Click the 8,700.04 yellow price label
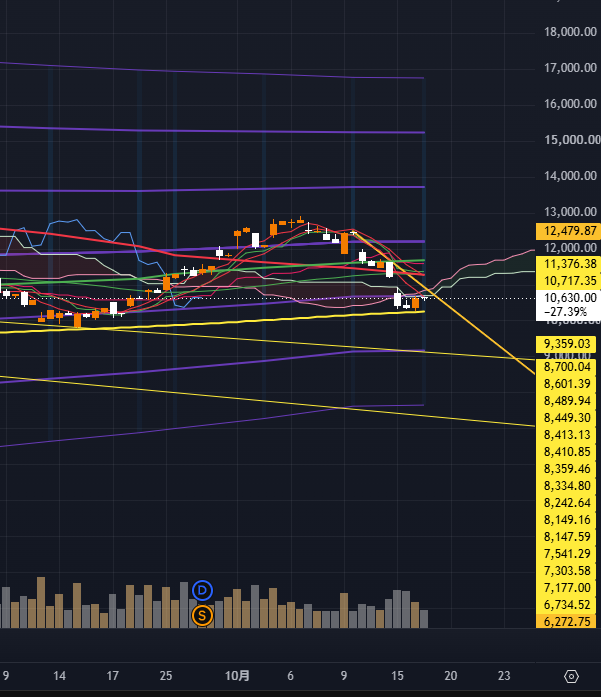 pos(566,367)
